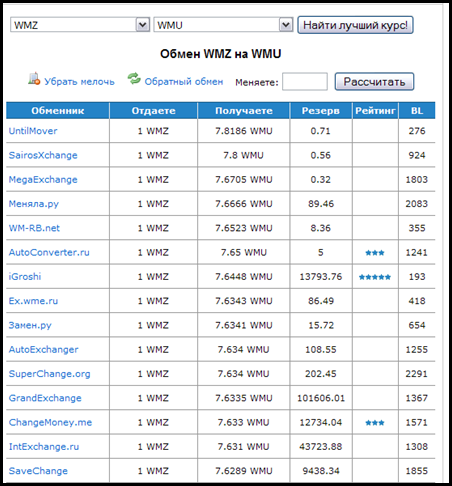
Task: Click AutoConverter.ru three-star rating
Action: pyautogui.click(x=375, y=253)
